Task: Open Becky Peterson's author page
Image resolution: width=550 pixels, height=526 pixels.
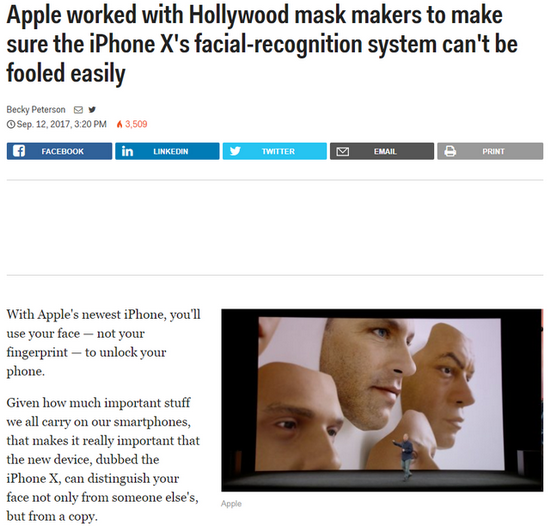Action: click(x=36, y=110)
